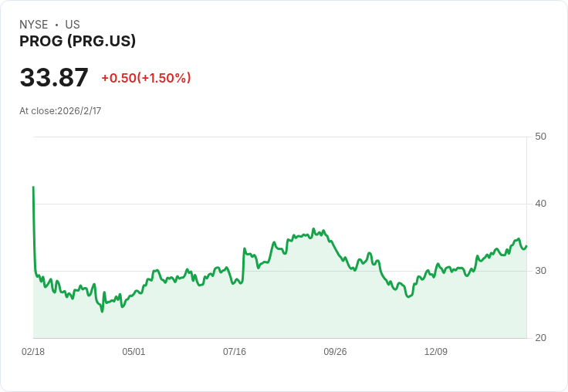Click the 40 y-axis label
Screen dimensions: 568x392
[540, 204]
